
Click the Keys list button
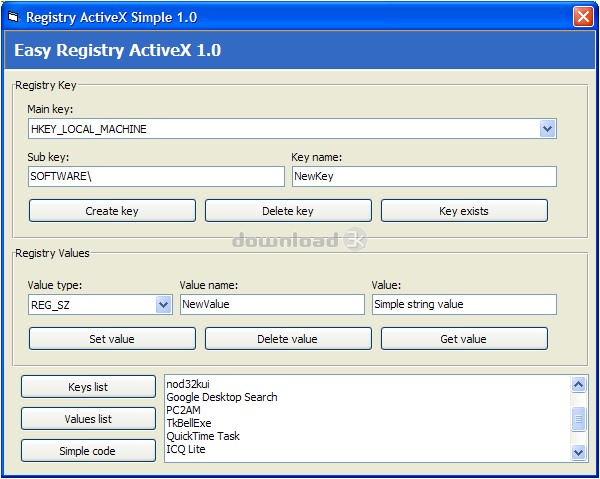[88, 387]
